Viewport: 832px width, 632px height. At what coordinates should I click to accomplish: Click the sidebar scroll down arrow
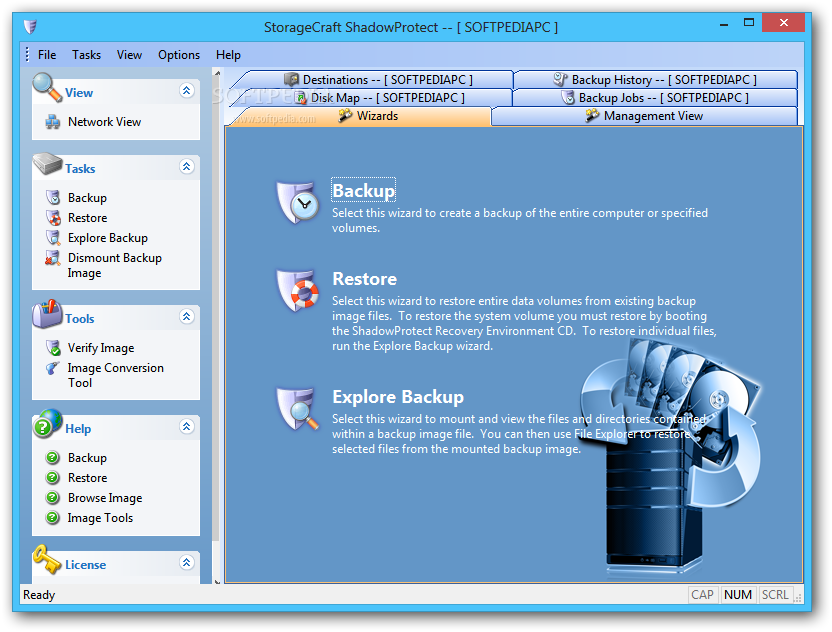pyautogui.click(x=216, y=581)
